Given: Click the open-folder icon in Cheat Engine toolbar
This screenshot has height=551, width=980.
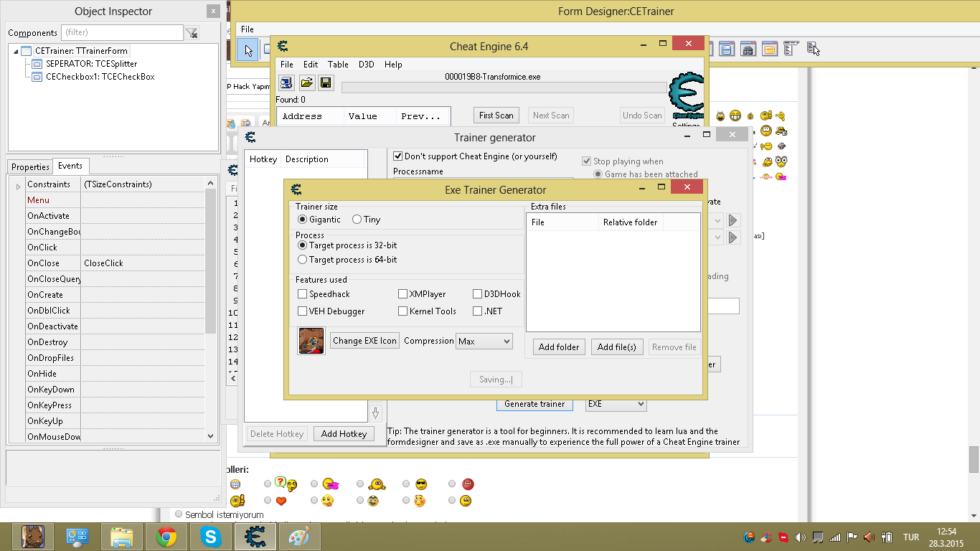Looking at the screenshot, I should 306,83.
